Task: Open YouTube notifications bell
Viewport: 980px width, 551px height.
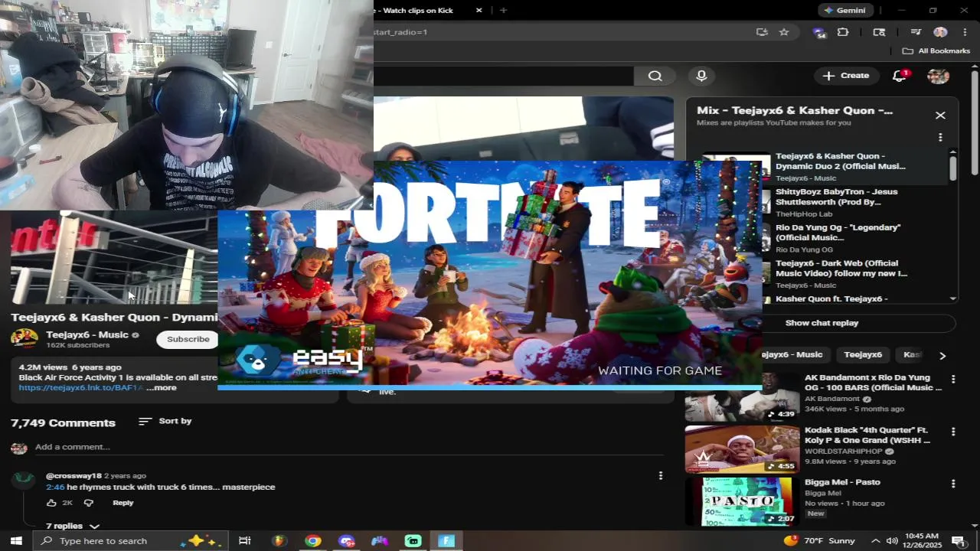Action: pos(900,76)
